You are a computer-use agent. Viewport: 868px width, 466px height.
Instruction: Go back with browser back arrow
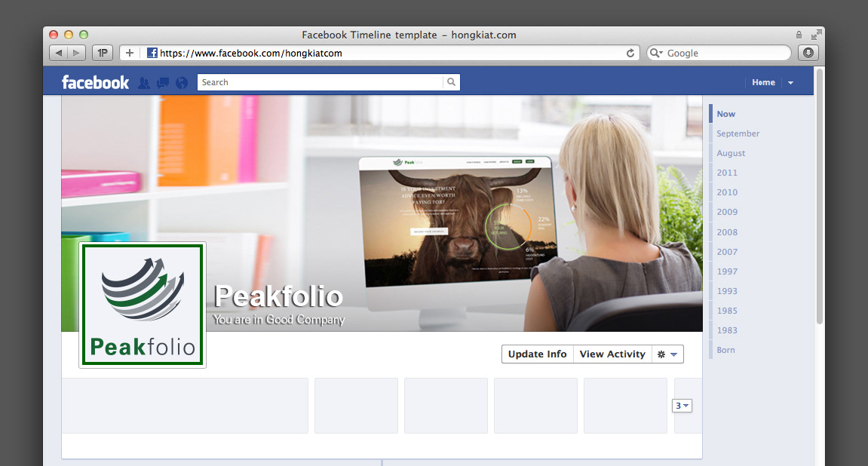(x=58, y=53)
